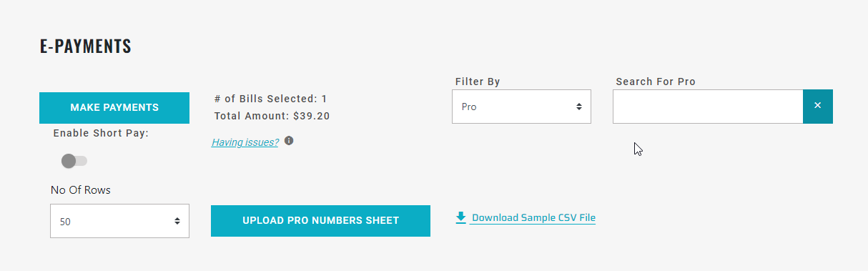Click the Total Amount $39.20 text
868x271 pixels.
point(272,115)
